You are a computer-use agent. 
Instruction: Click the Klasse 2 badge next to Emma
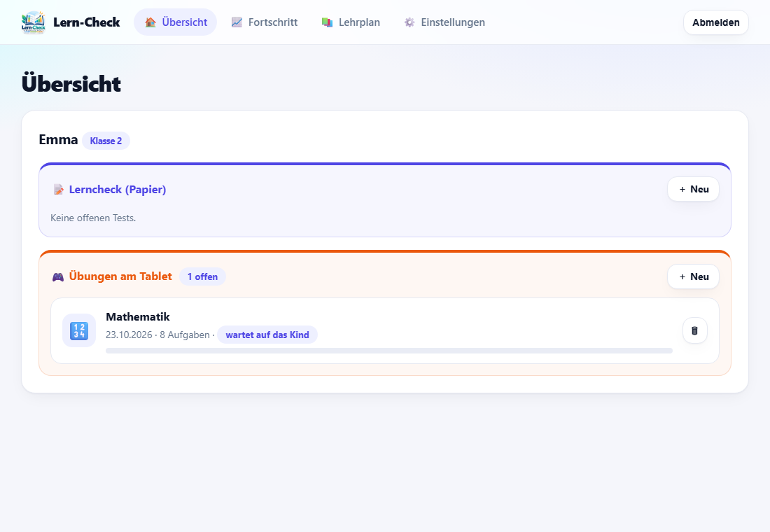point(106,141)
